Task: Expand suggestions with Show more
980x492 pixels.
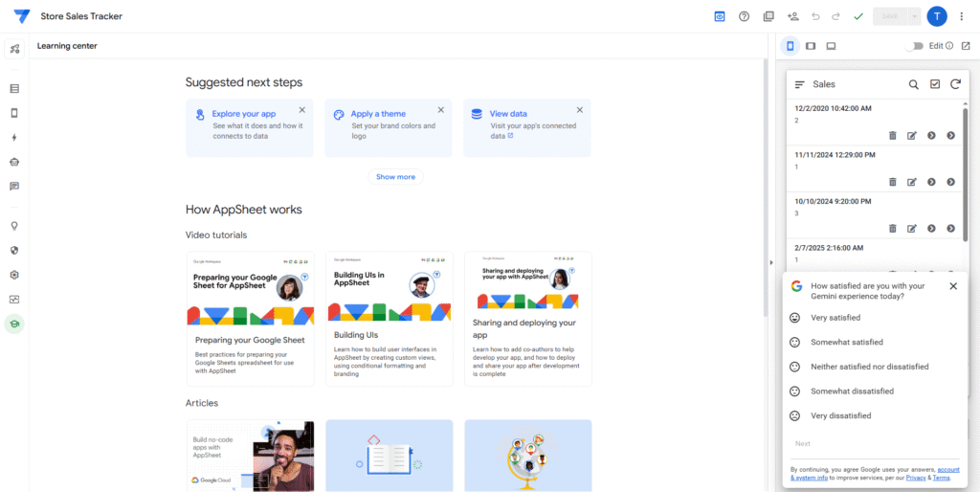Action: click(x=395, y=177)
